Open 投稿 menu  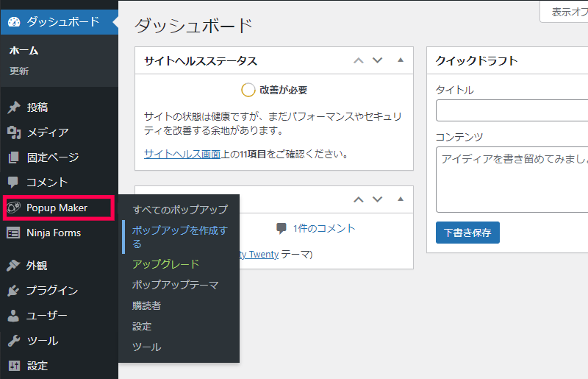click(x=60, y=107)
